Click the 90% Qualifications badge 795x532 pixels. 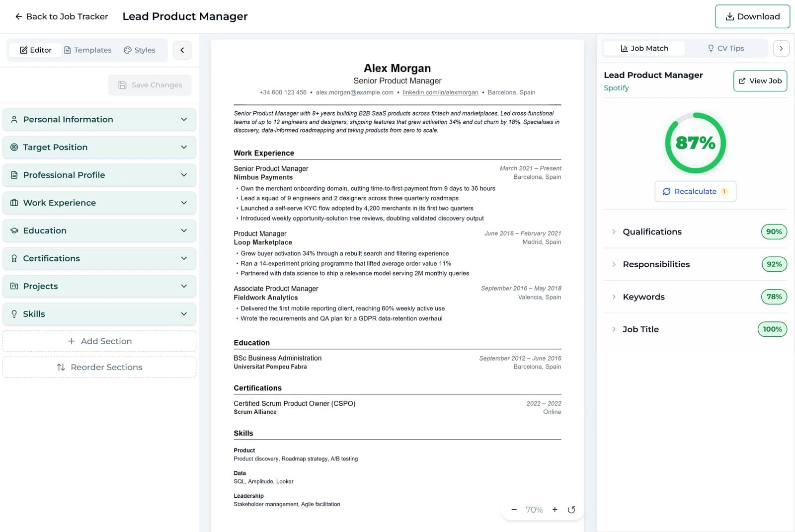(x=774, y=232)
